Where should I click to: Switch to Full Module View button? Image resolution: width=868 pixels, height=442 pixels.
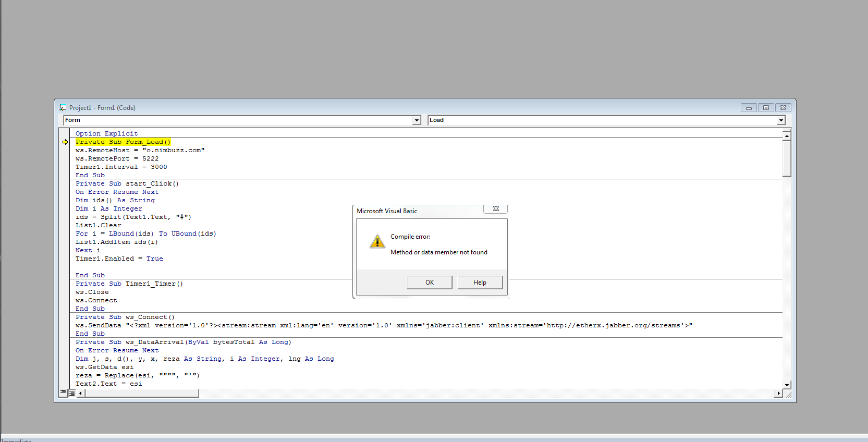tap(72, 393)
